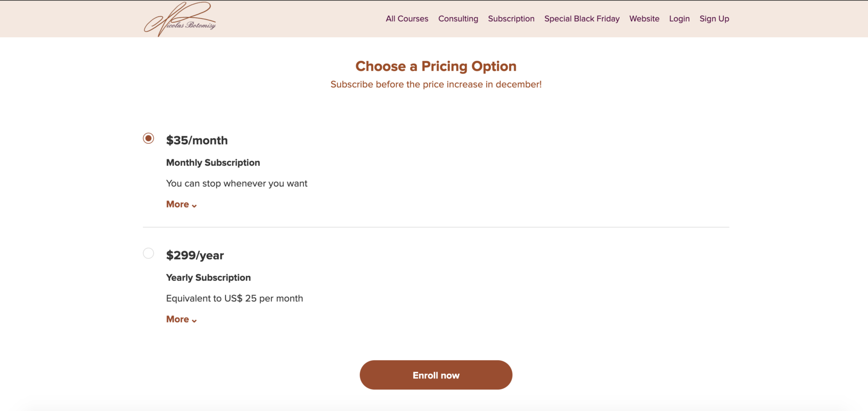Open the Subscription nav link
Screen dimensions: 868x411
click(x=511, y=19)
